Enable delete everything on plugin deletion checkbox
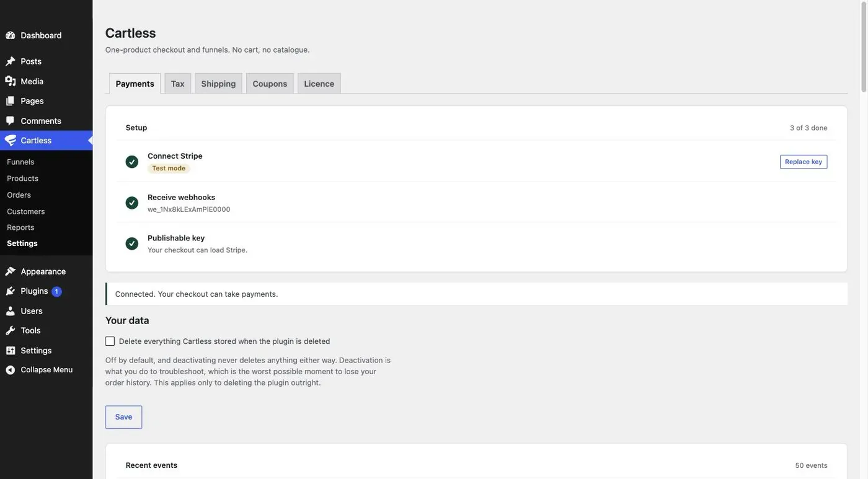This screenshot has width=868, height=479. pyautogui.click(x=110, y=341)
